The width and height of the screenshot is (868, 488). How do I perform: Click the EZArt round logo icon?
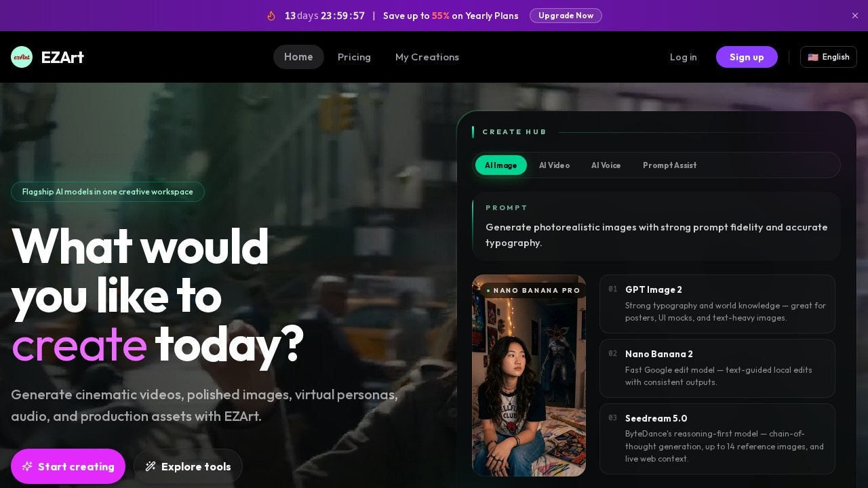click(22, 57)
